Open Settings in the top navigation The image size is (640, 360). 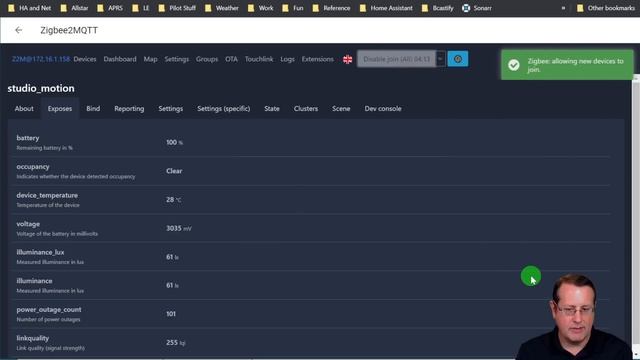pos(177,59)
